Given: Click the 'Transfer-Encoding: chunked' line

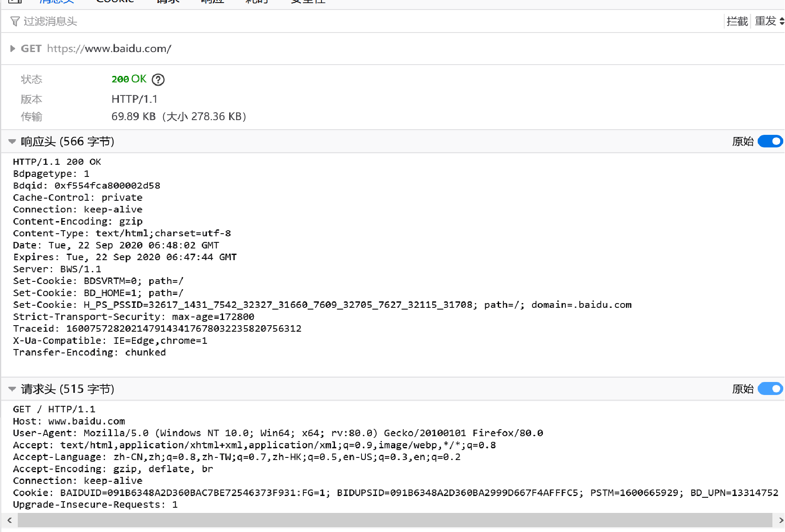Looking at the screenshot, I should (89, 352).
